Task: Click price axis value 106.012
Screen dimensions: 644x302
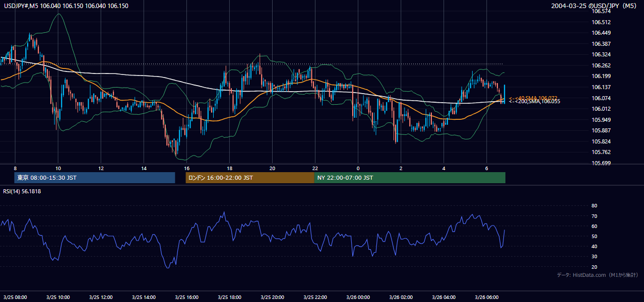Action: coord(602,109)
